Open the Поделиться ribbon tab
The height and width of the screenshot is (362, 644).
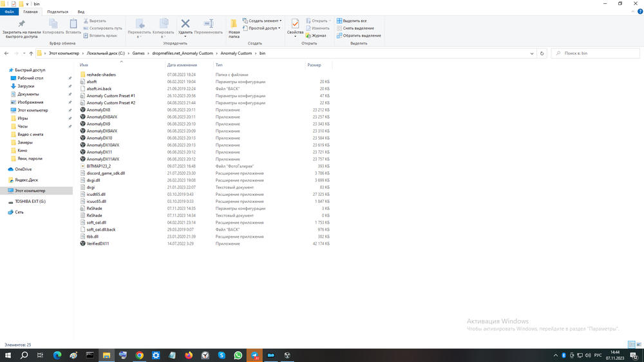pos(57,12)
